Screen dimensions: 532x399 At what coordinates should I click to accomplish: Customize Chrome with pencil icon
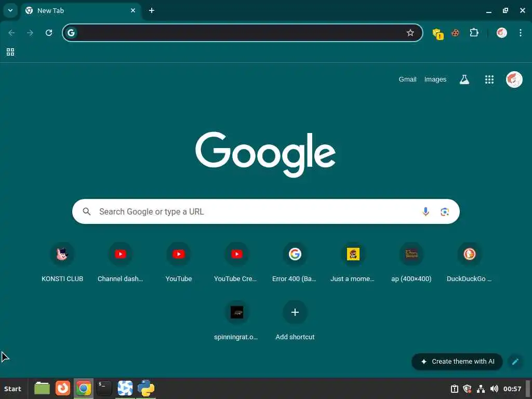[515, 362]
